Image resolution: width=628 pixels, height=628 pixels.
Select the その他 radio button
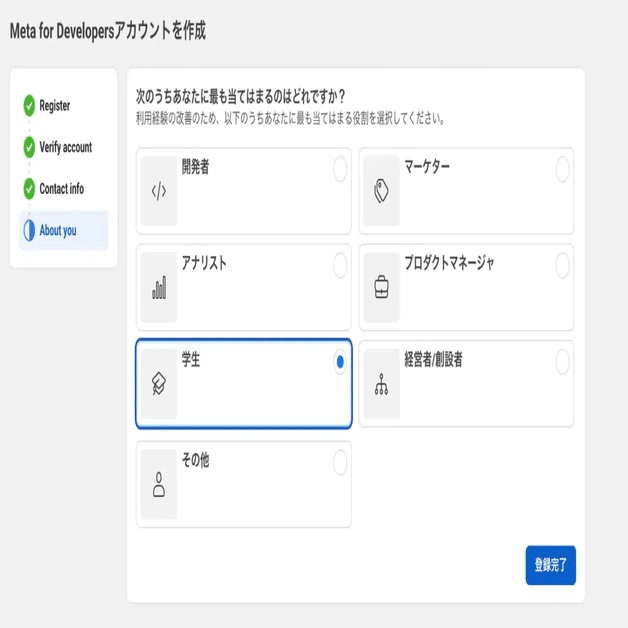tap(340, 462)
